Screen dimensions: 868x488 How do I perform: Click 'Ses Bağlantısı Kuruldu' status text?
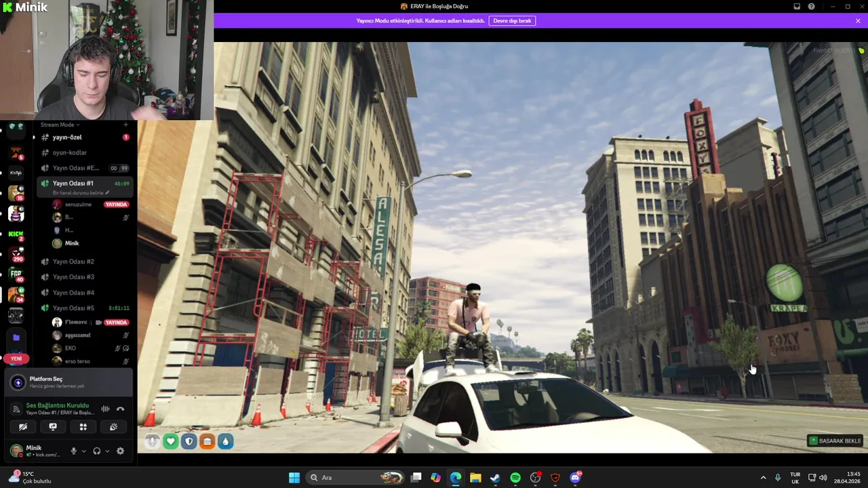[57, 405]
